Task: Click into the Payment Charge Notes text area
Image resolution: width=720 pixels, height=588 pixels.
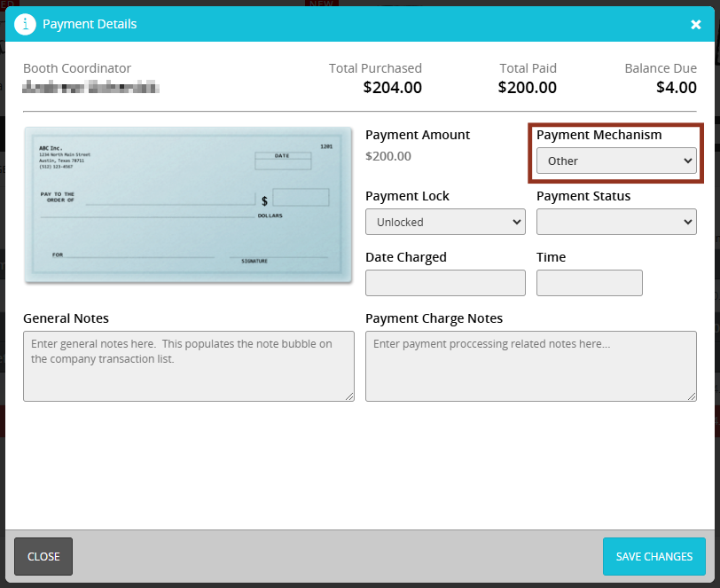Action: coord(531,366)
